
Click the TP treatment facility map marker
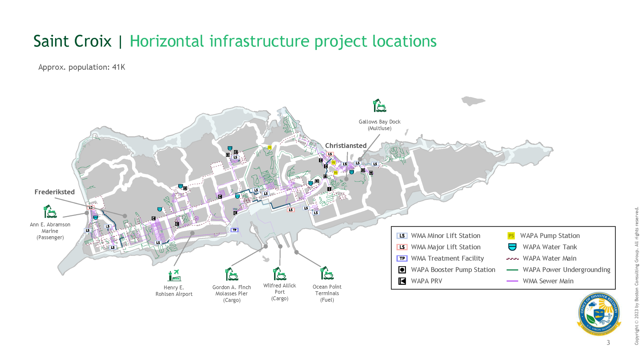(x=234, y=230)
